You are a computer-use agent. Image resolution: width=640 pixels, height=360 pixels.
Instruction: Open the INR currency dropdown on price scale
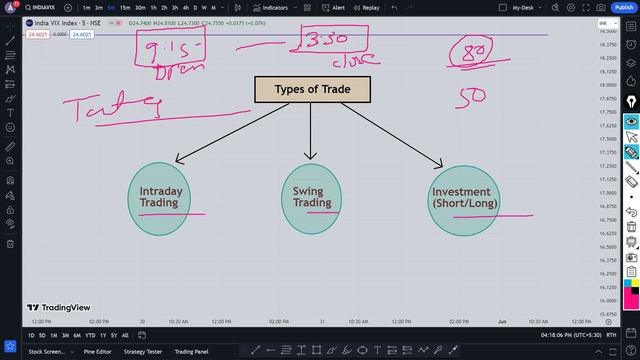click(x=608, y=23)
